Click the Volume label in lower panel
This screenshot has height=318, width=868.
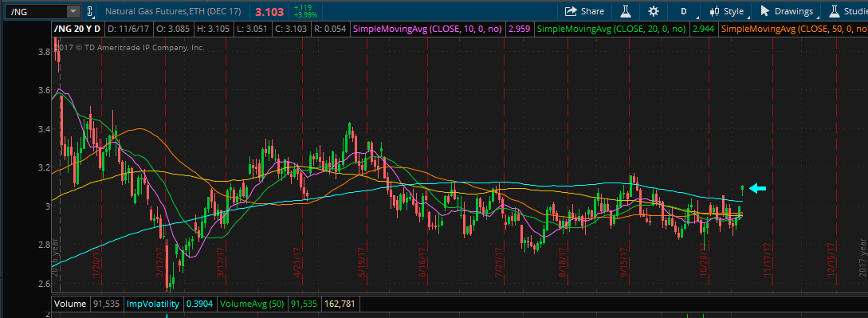click(x=70, y=304)
